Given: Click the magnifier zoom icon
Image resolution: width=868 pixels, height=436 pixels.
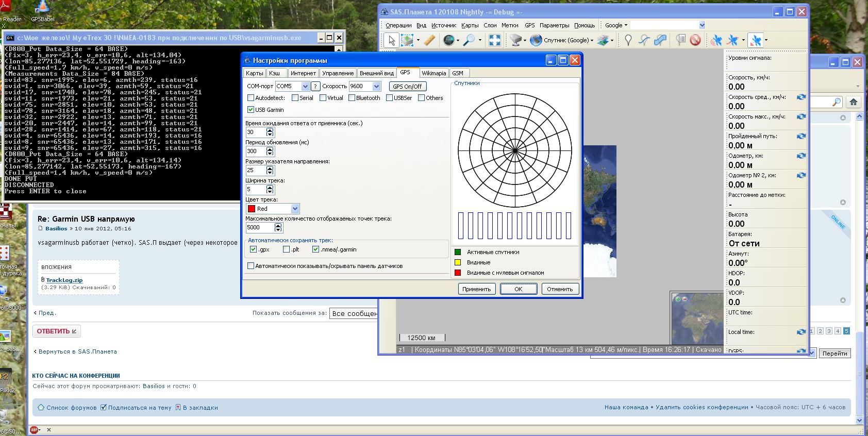Looking at the screenshot, I should click(469, 40).
